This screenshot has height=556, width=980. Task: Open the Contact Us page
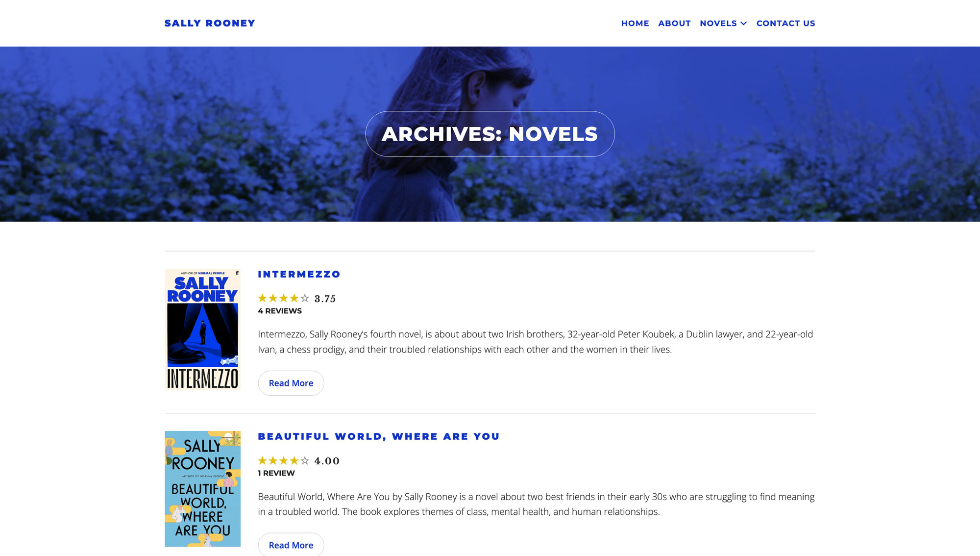click(x=785, y=23)
